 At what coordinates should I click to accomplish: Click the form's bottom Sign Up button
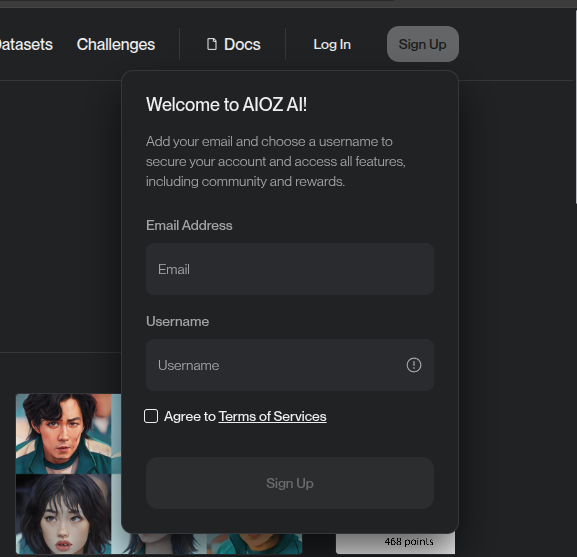290,483
